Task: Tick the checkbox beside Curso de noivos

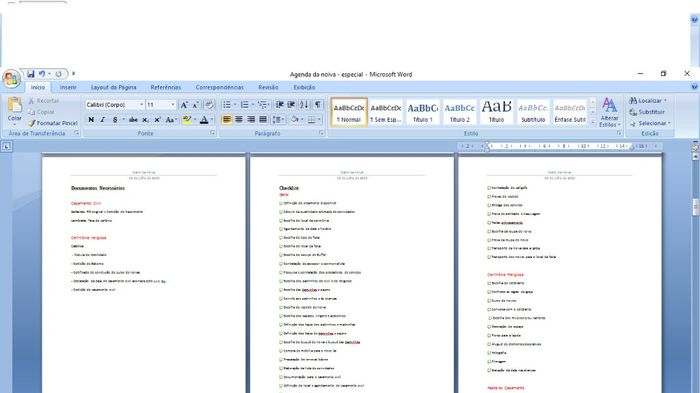Action: [489, 301]
